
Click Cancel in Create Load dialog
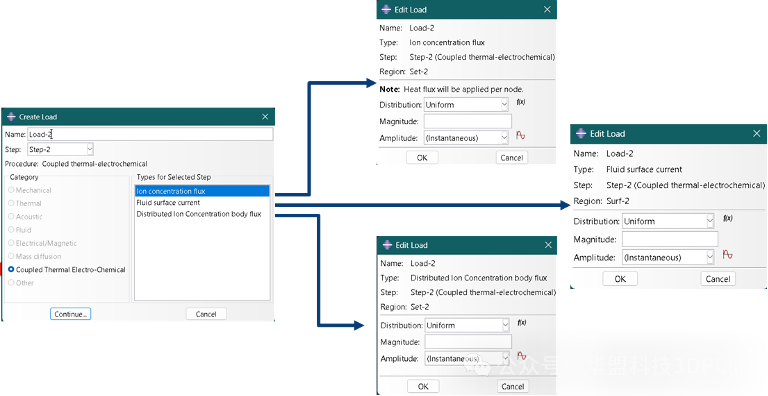pyautogui.click(x=206, y=314)
